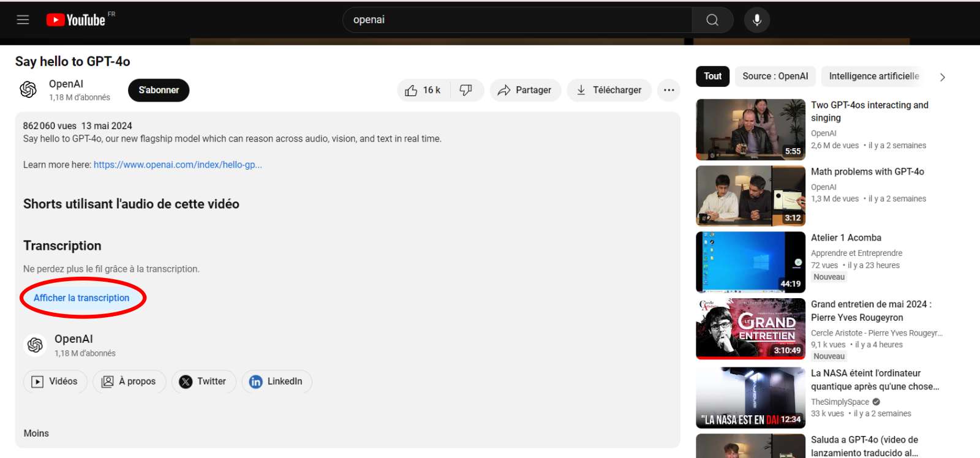Click Grand entretien de mai 2024 title
980x458 pixels.
click(x=871, y=311)
